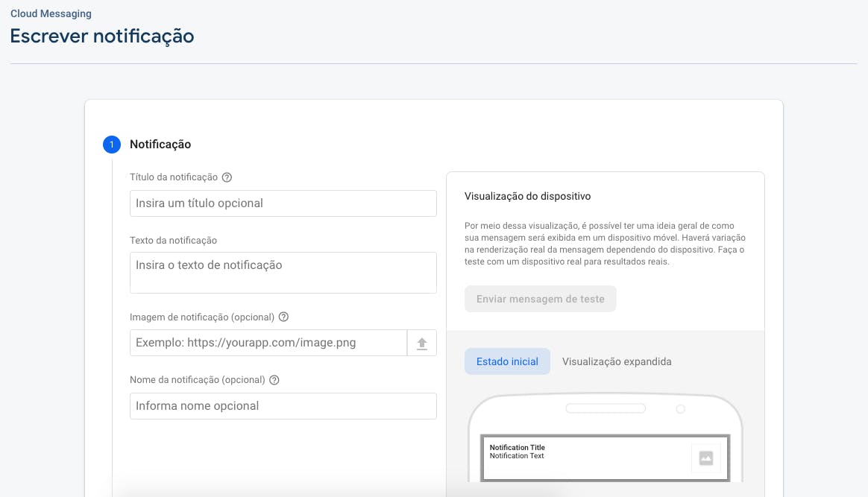868x497 pixels.
Task: Click the blue step 1 badge
Action: click(112, 145)
